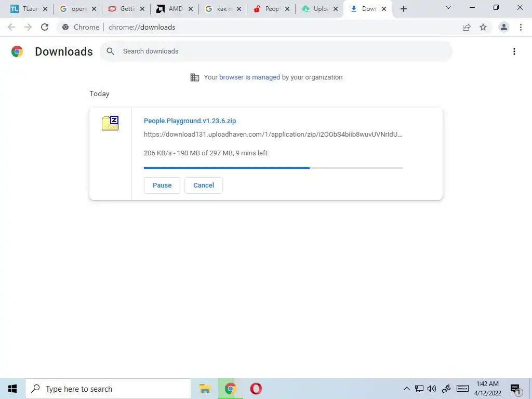Open the taskbar clock showing 1:42 AM

tap(487, 389)
